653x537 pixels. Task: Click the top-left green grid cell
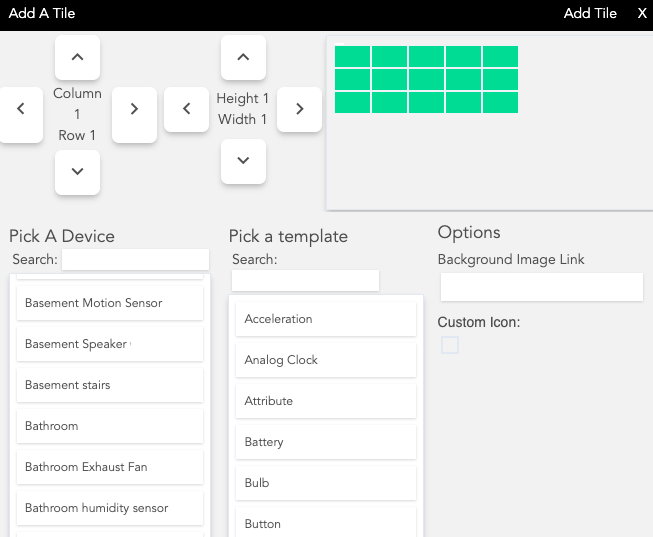tap(352, 57)
